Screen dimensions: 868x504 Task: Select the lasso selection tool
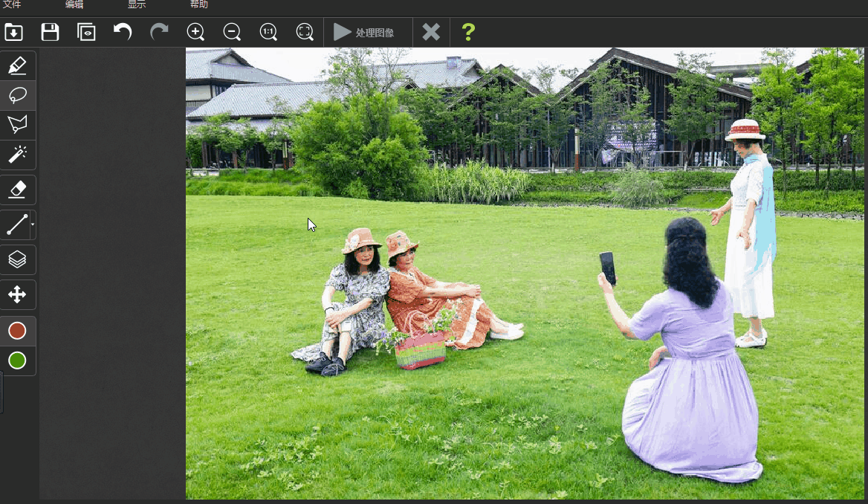18,95
